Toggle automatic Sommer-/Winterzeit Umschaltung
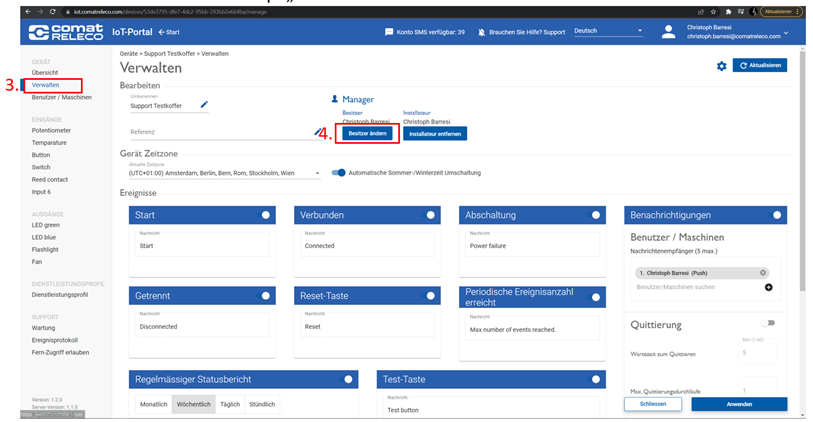This screenshot has height=422, width=813. pyautogui.click(x=339, y=172)
